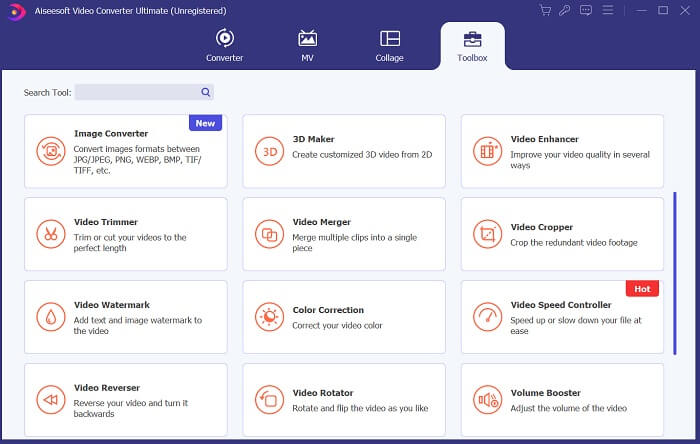The image size is (700, 444).
Task: Click the search magnifier icon
Action: (x=205, y=92)
